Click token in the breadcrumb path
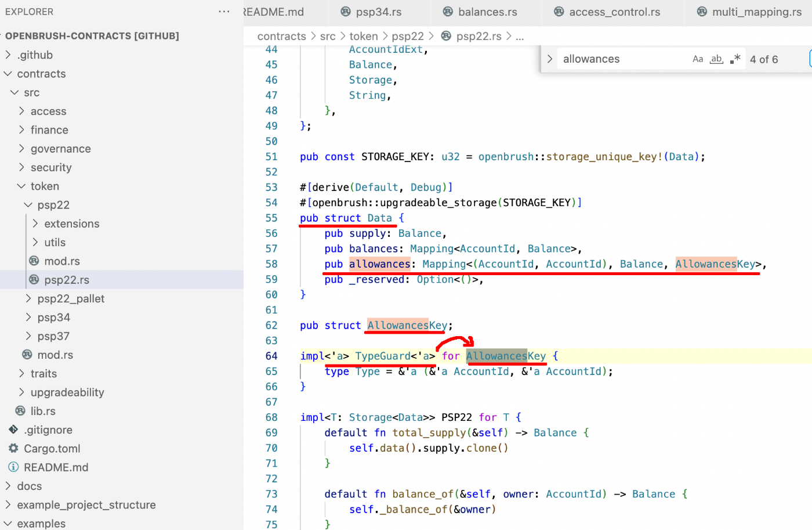The width and height of the screenshot is (812, 530). coord(364,36)
